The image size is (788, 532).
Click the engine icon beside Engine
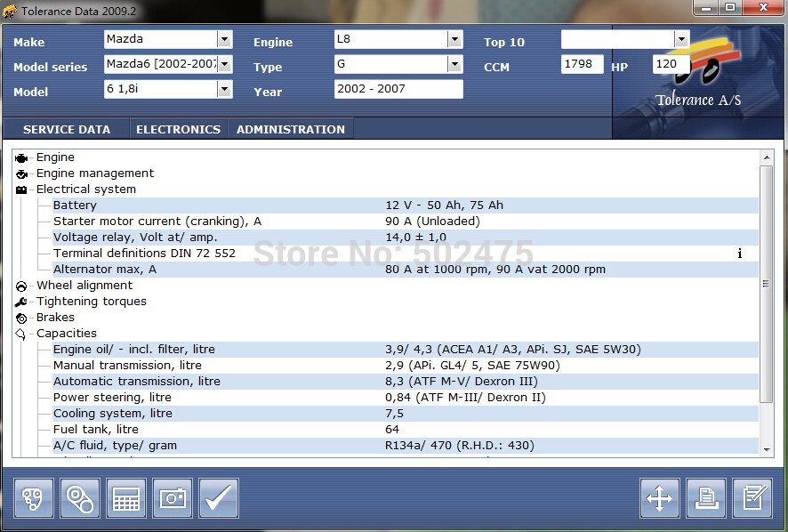[x=21, y=158]
